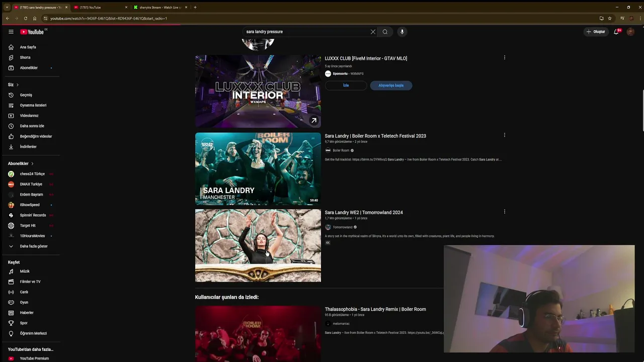Expand the Abonelikler section chevron

(32, 164)
